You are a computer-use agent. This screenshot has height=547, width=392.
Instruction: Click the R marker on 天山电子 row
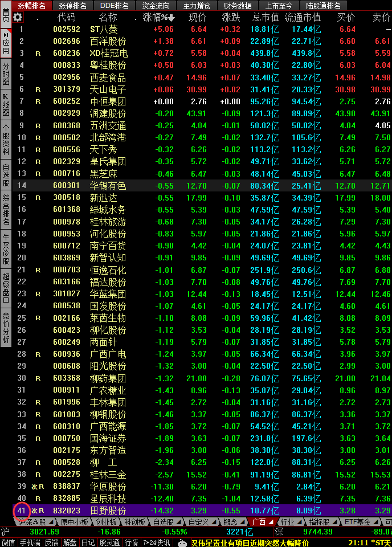click(x=38, y=89)
